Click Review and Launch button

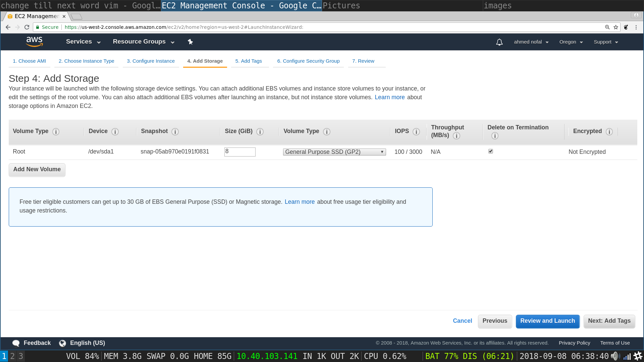(547, 321)
